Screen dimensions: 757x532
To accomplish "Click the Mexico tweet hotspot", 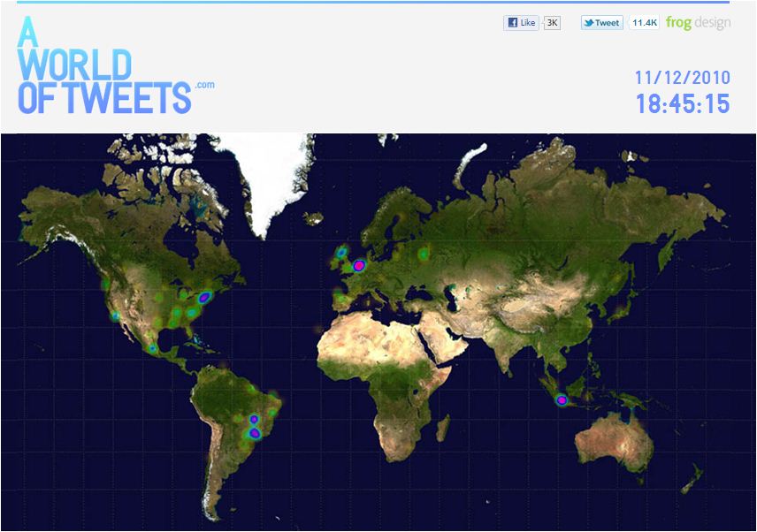I will pyautogui.click(x=153, y=348).
